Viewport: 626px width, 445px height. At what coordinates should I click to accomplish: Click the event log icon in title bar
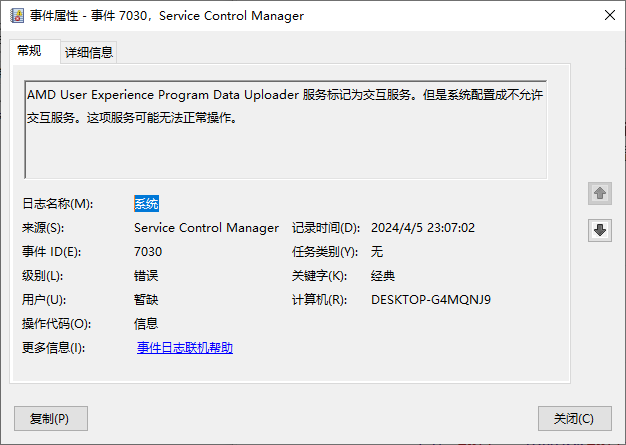pyautogui.click(x=17, y=16)
